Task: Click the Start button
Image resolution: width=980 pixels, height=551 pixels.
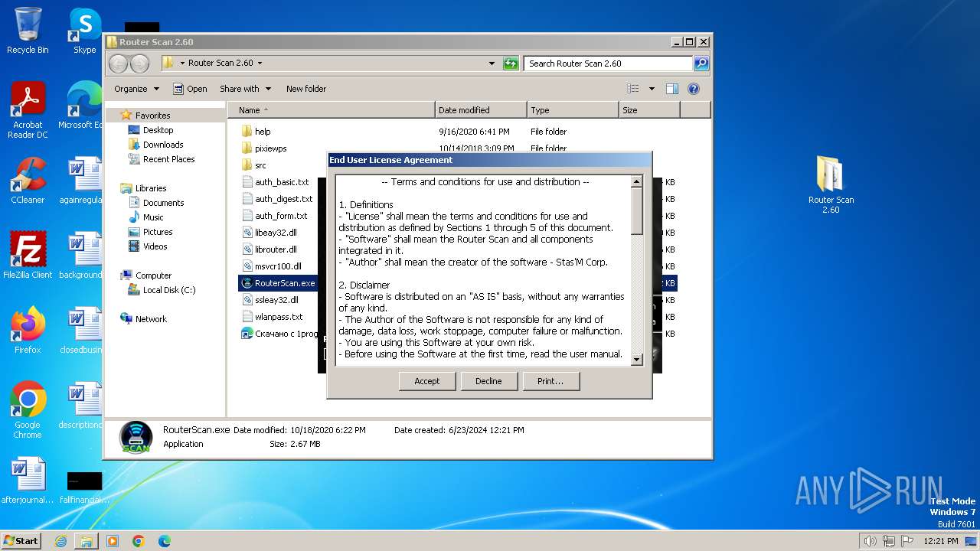Action: point(21,540)
